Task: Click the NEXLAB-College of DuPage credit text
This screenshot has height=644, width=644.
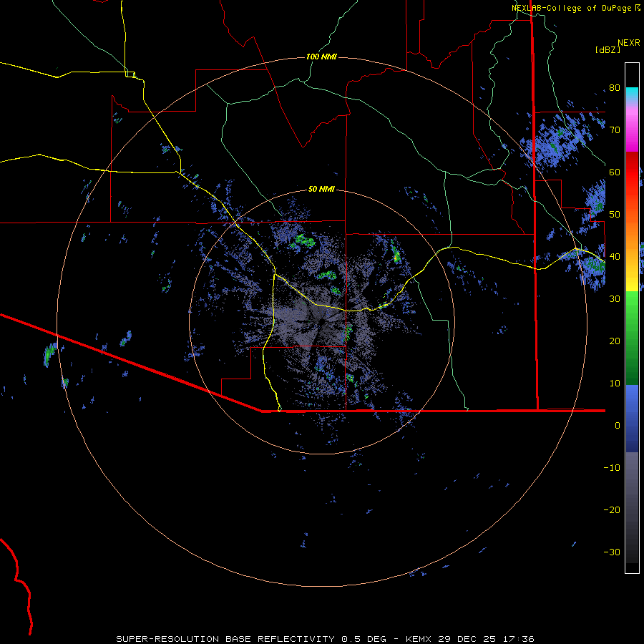Action: 575,8
